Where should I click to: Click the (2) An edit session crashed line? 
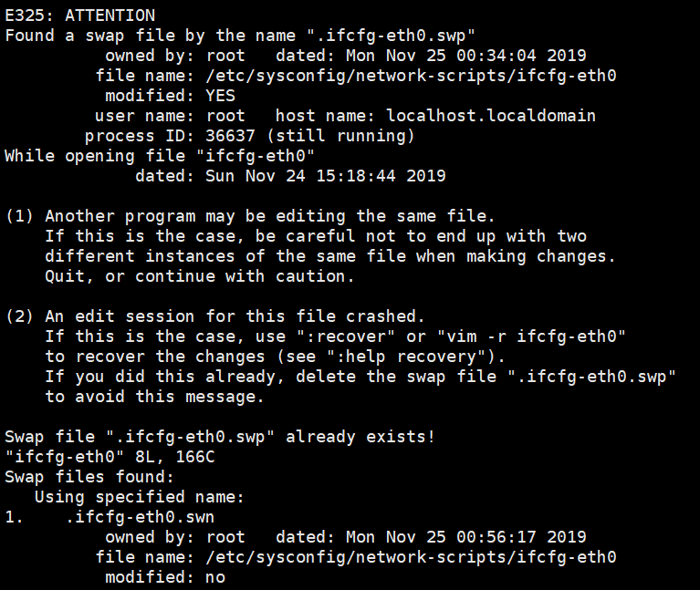(214, 316)
